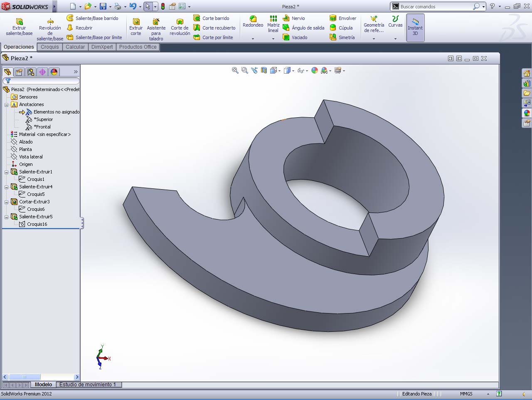Collapse the Anotaciones tree node
This screenshot has width=532, height=400.
(x=7, y=105)
